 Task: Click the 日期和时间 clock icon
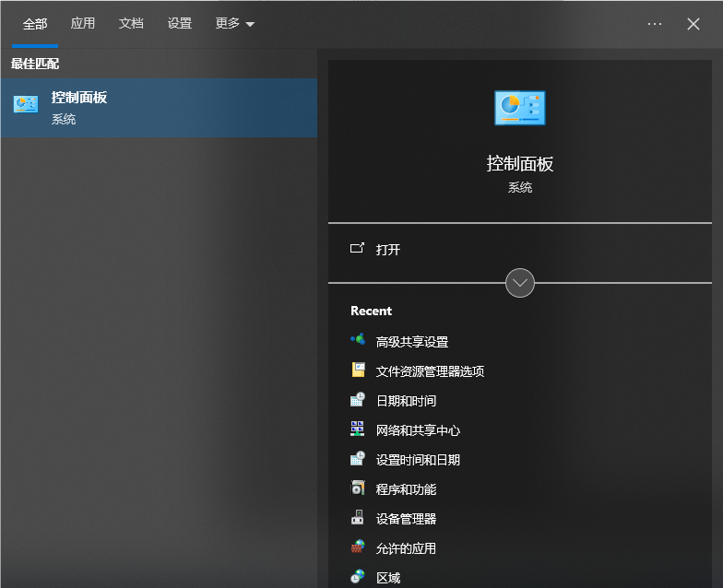[358, 399]
